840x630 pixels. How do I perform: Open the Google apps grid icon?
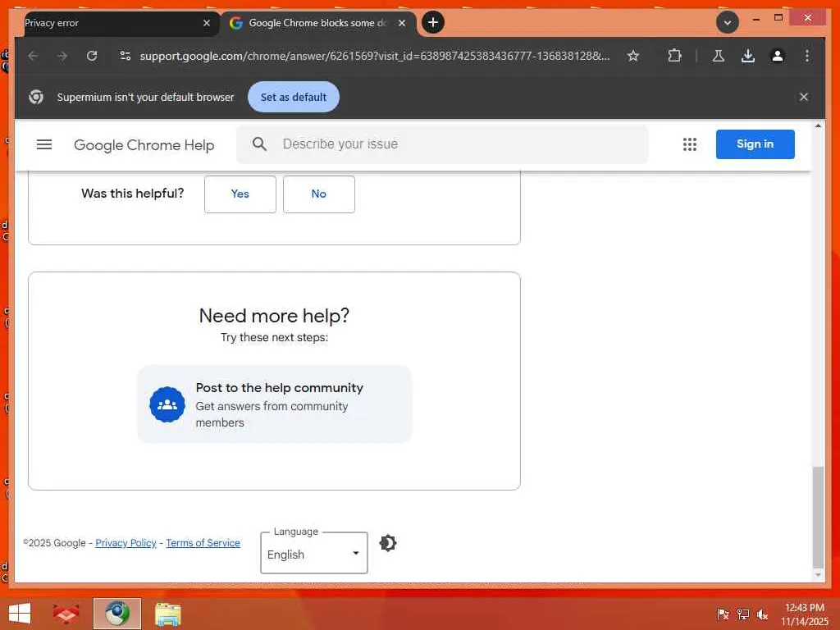690,144
